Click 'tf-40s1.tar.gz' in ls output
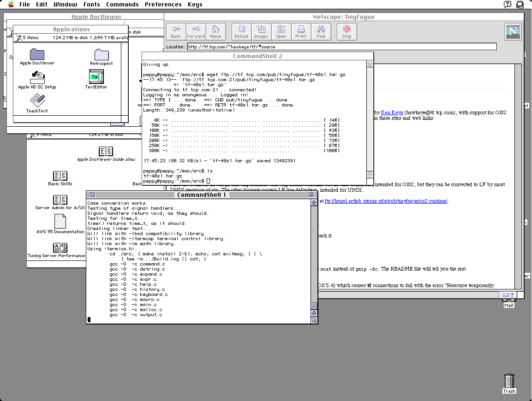532x401 pixels. pos(162,176)
